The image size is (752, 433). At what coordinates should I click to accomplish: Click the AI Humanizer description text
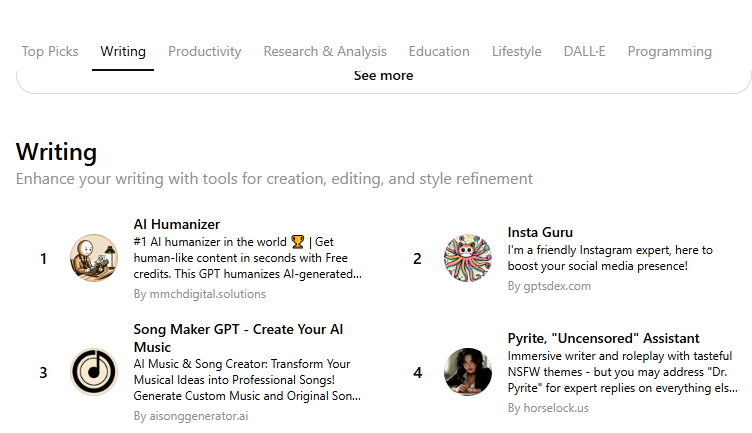point(247,258)
